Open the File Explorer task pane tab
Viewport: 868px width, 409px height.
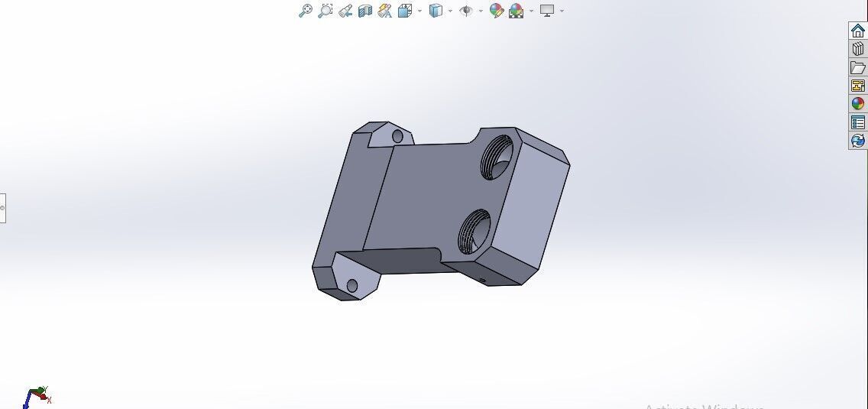coord(858,67)
